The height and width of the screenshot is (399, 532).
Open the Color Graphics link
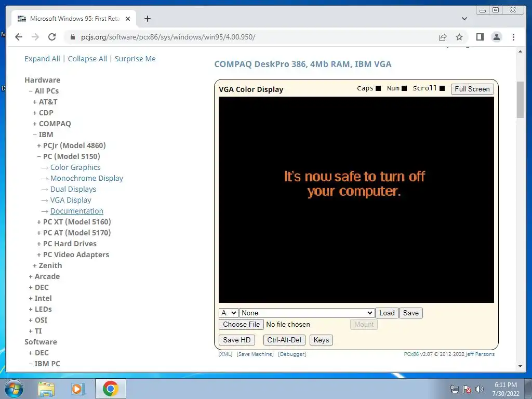tap(75, 167)
